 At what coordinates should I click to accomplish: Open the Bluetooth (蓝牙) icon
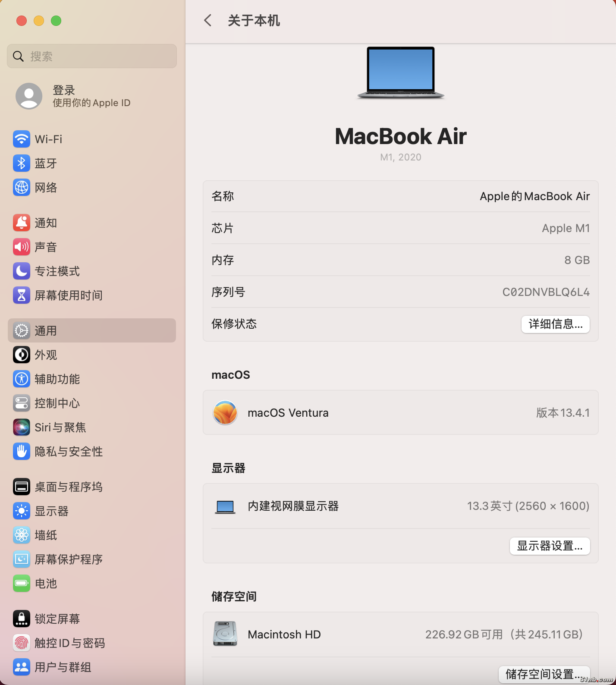(22, 163)
